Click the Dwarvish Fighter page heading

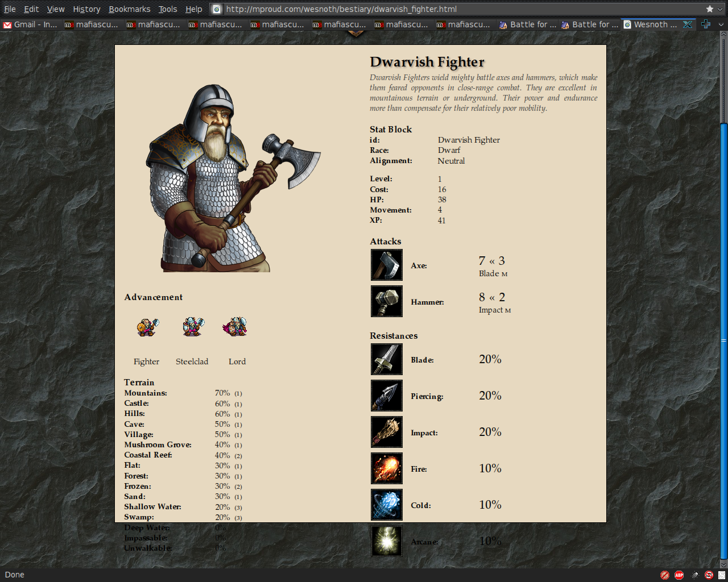427,62
